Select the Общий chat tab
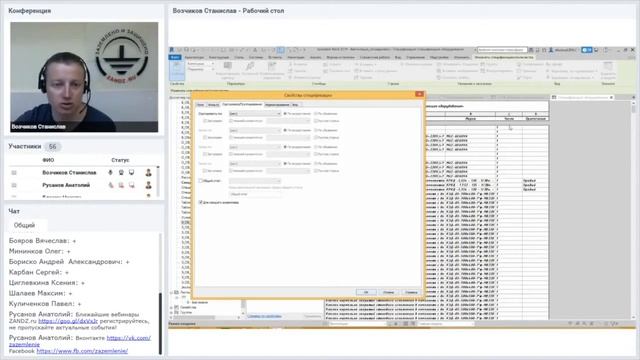 point(24,225)
